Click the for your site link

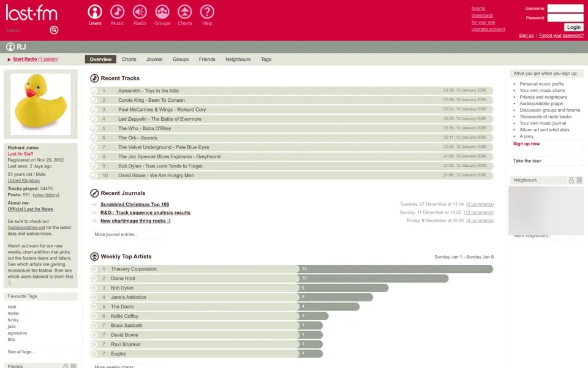coord(483,23)
